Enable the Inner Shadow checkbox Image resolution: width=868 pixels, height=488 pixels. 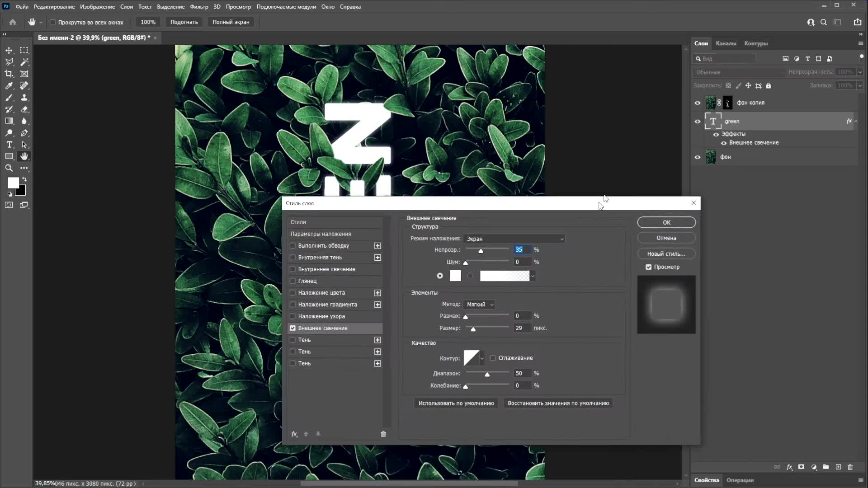pos(292,258)
